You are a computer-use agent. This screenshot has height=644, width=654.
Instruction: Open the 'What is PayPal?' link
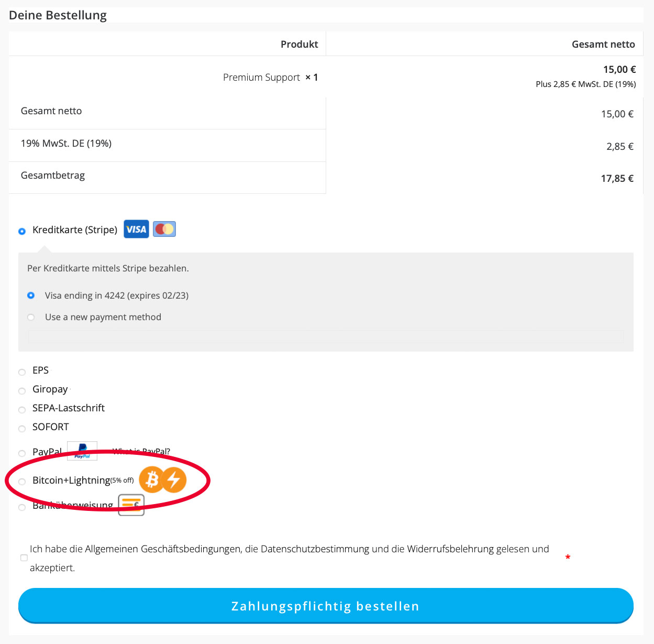(141, 451)
